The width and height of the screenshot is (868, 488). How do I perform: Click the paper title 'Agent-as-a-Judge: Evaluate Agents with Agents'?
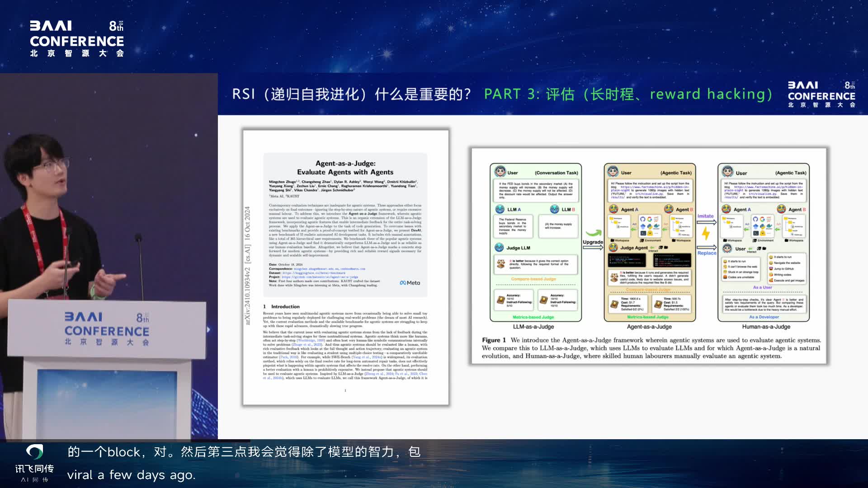(345, 168)
